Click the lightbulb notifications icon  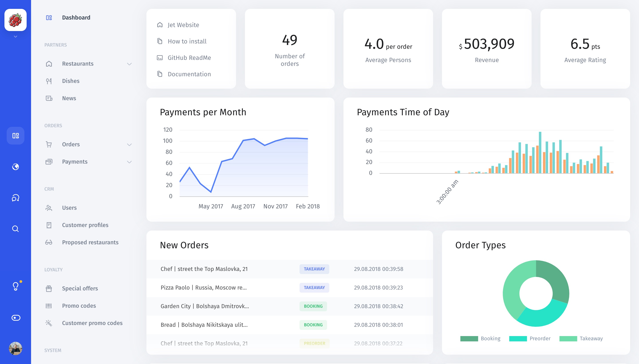(16, 286)
